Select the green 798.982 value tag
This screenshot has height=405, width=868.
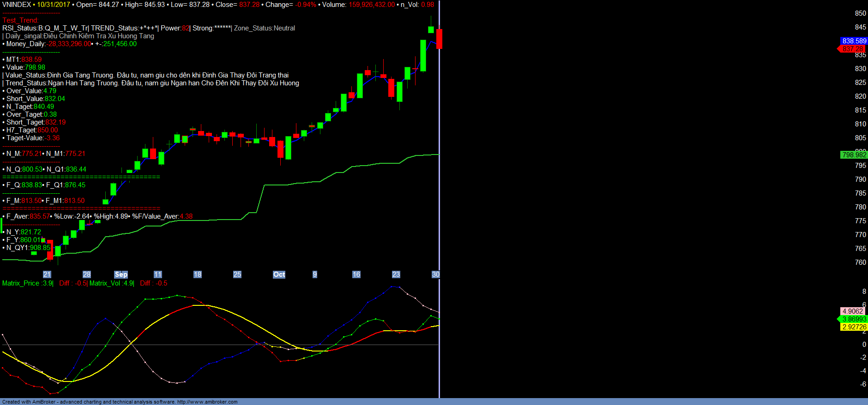(854, 155)
